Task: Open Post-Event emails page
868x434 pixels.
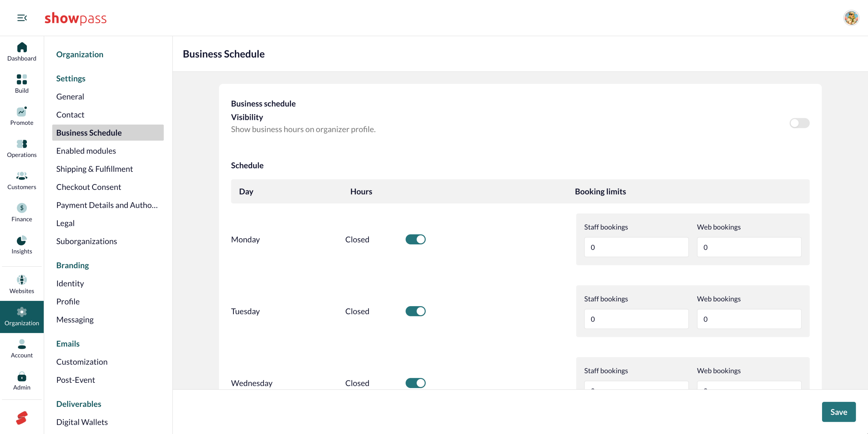Action: 108,380
